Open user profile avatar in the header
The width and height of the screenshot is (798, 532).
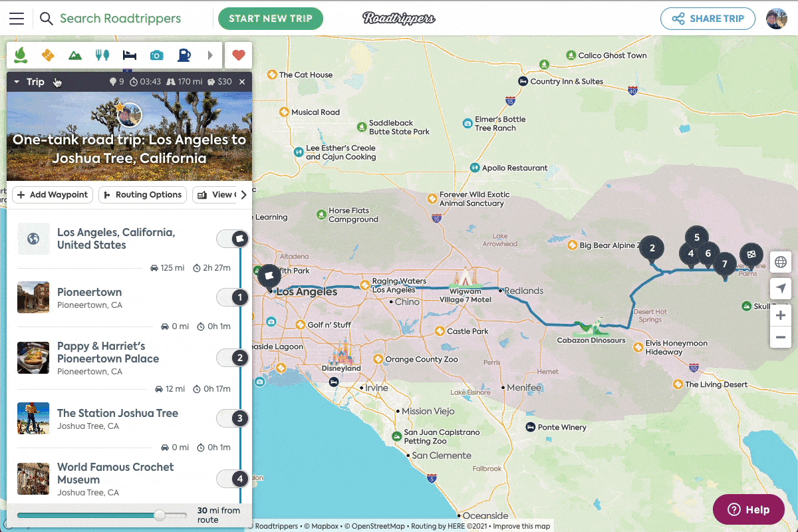tap(777, 19)
